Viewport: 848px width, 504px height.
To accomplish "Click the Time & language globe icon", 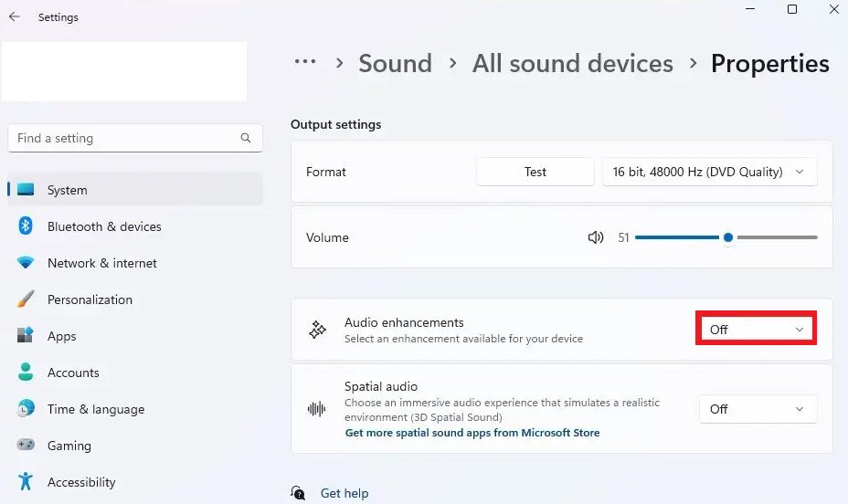I will pyautogui.click(x=26, y=408).
